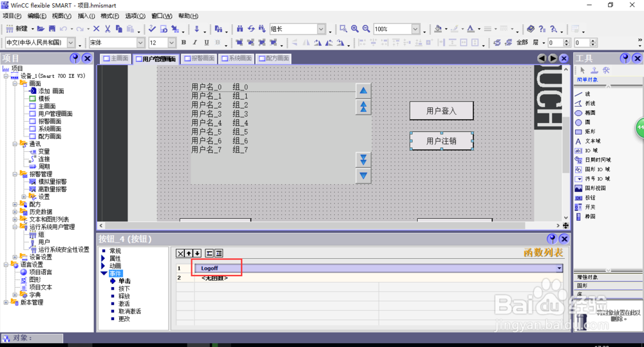Toggle bold text formatting
644x347 pixels.
(184, 42)
